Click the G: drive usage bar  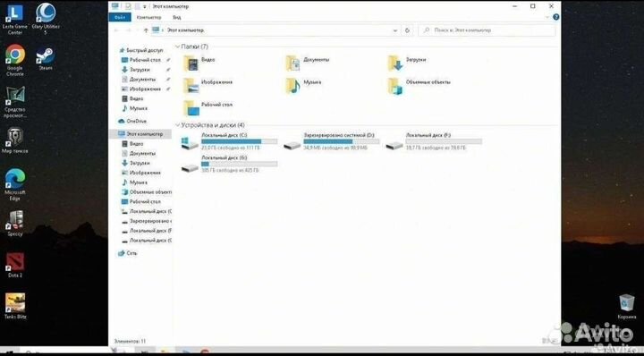tap(239, 164)
